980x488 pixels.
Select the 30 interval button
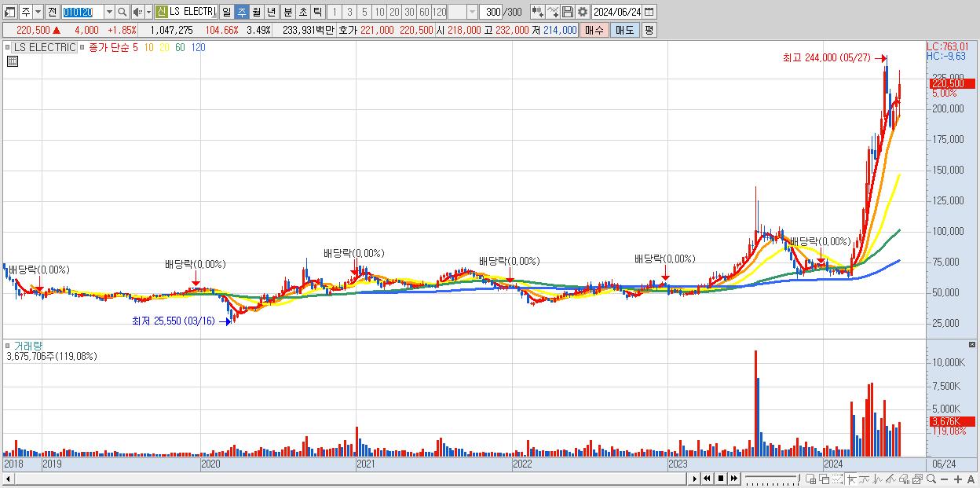click(x=408, y=12)
